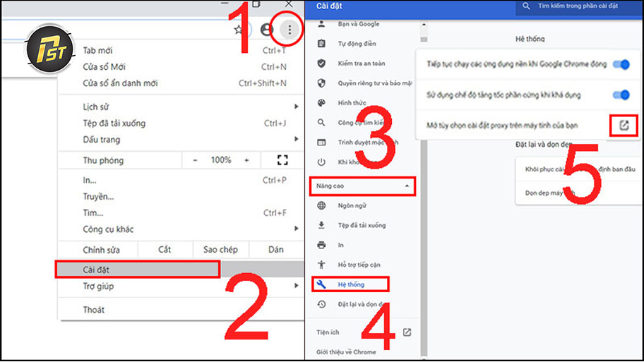644x362 pixels.
Task: Click the reset and cleanup history icon
Action: coord(321,304)
